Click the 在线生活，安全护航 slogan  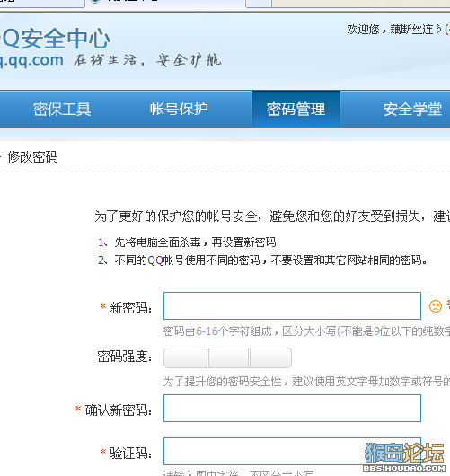pos(147,60)
